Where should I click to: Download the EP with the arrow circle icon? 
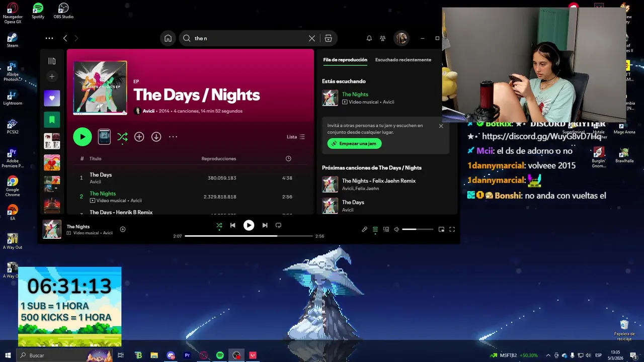(156, 137)
